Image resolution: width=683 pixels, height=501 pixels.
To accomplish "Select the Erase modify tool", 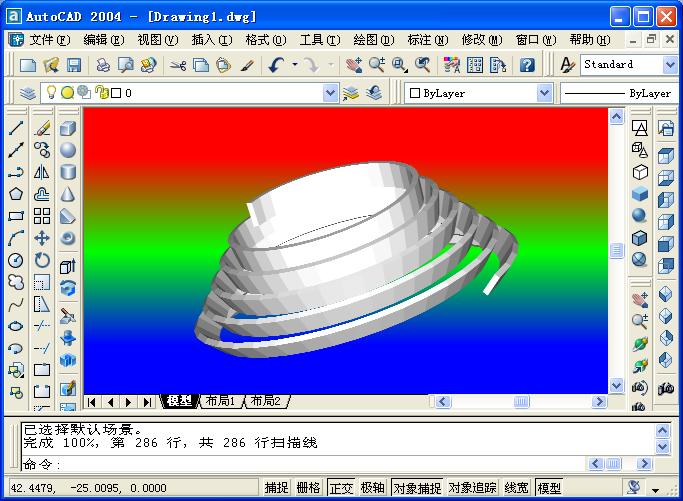I will (x=42, y=128).
